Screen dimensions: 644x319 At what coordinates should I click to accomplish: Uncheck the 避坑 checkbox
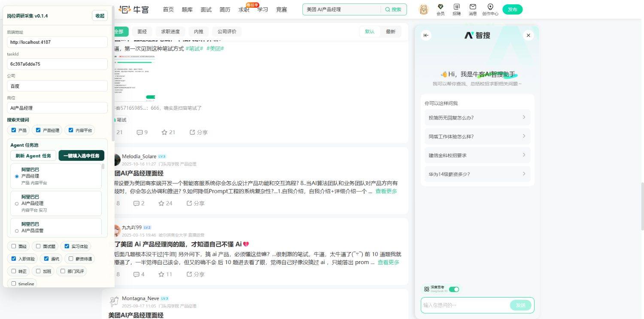[46, 259]
